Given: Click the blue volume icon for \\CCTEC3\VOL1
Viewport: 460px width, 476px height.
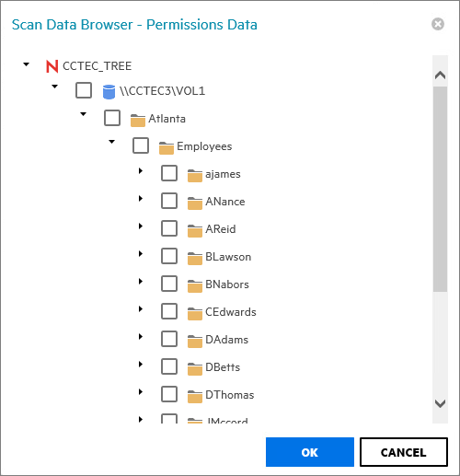Looking at the screenshot, I should (x=109, y=91).
